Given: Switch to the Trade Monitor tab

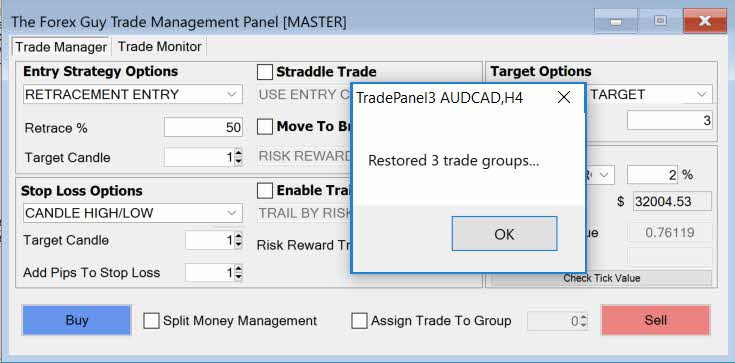Looking at the screenshot, I should tap(159, 46).
